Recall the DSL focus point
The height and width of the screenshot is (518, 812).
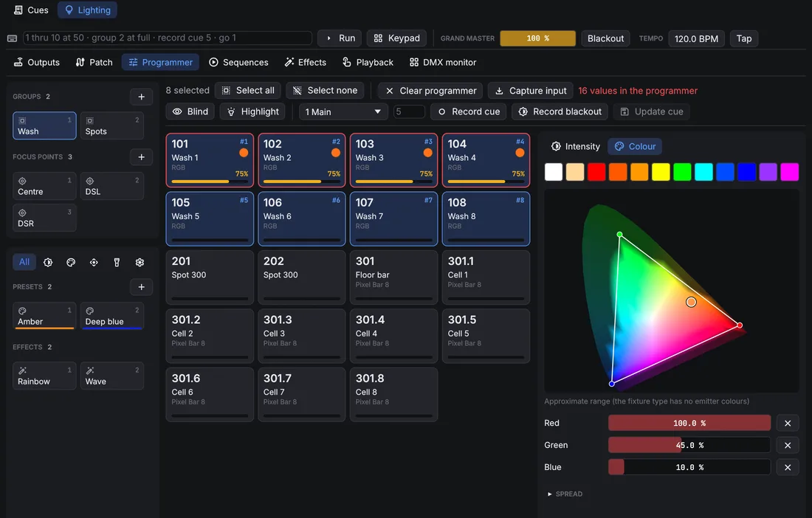point(112,186)
